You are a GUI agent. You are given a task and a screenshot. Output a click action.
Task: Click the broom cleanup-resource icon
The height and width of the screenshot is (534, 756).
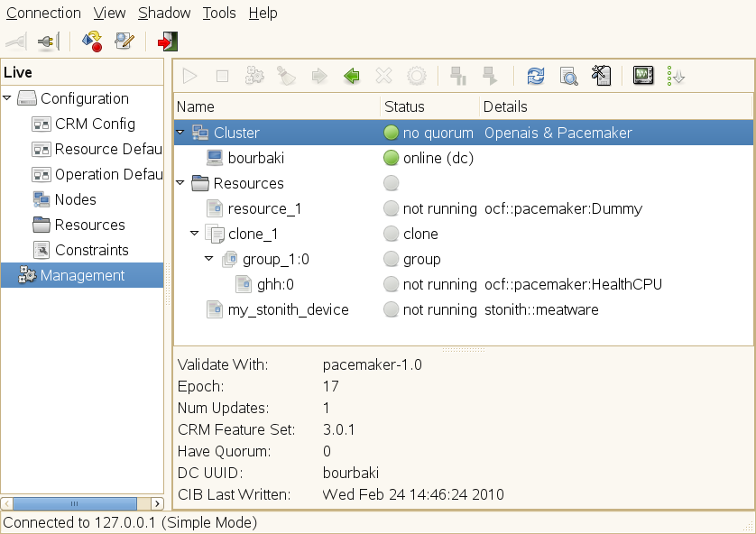(286, 76)
